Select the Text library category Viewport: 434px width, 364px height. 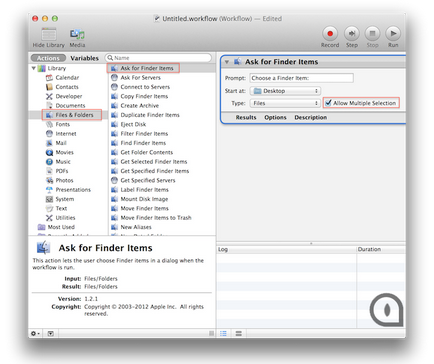click(61, 208)
